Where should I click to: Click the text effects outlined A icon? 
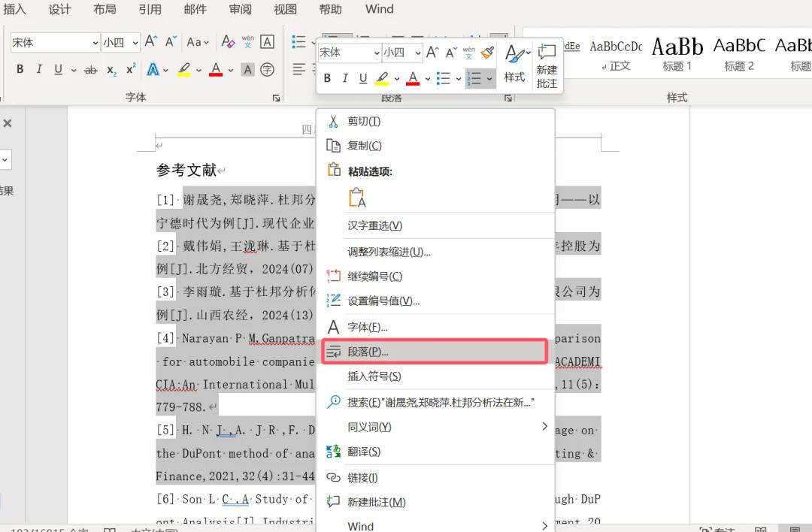(x=153, y=70)
